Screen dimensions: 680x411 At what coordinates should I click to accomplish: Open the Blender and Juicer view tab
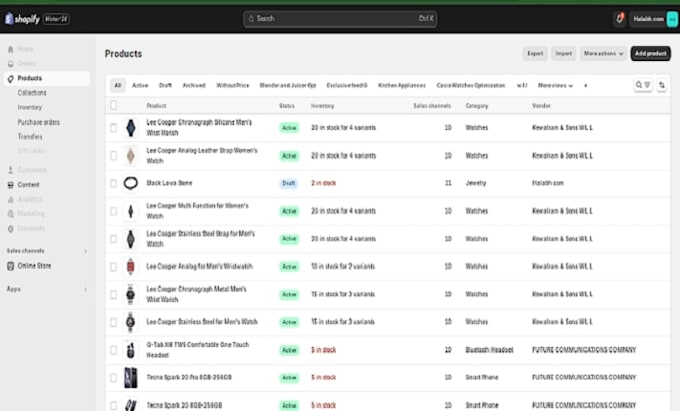pos(288,85)
